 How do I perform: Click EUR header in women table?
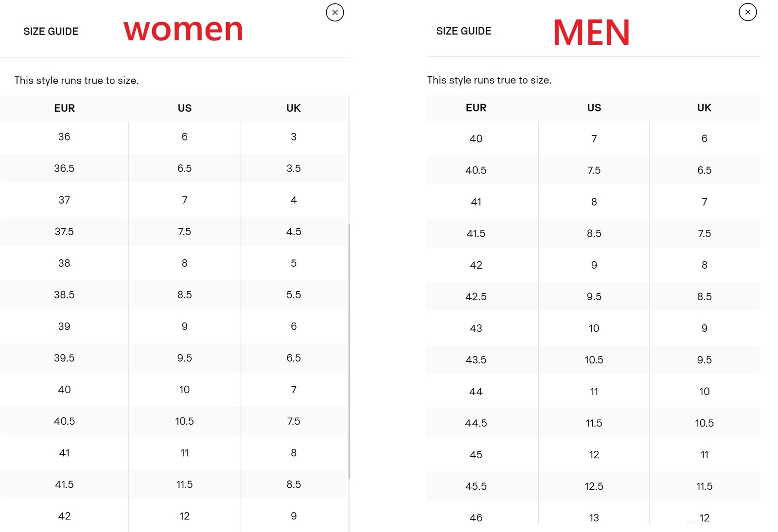[x=64, y=108]
